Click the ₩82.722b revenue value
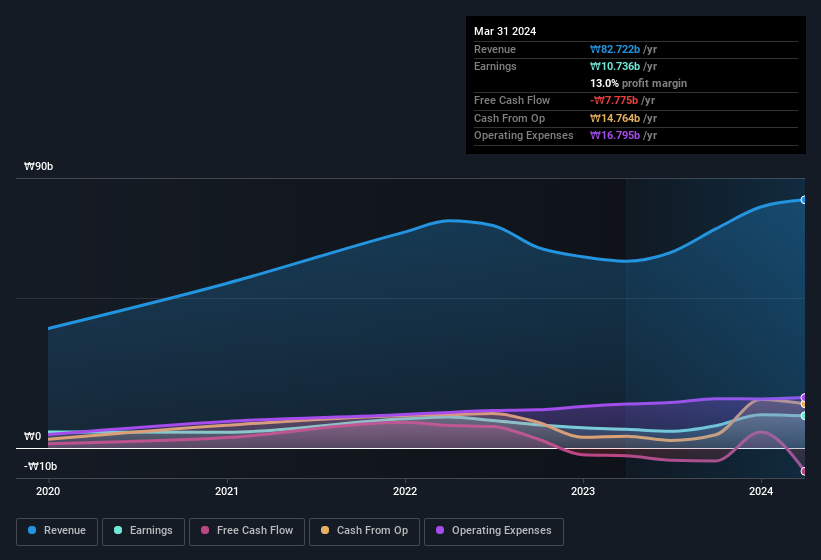The image size is (821, 560). [615, 49]
